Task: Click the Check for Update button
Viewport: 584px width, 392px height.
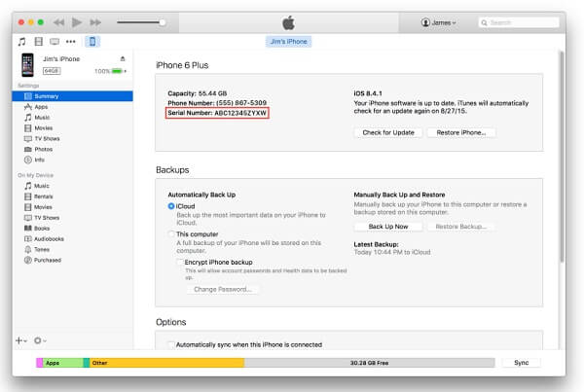Action: tap(389, 132)
